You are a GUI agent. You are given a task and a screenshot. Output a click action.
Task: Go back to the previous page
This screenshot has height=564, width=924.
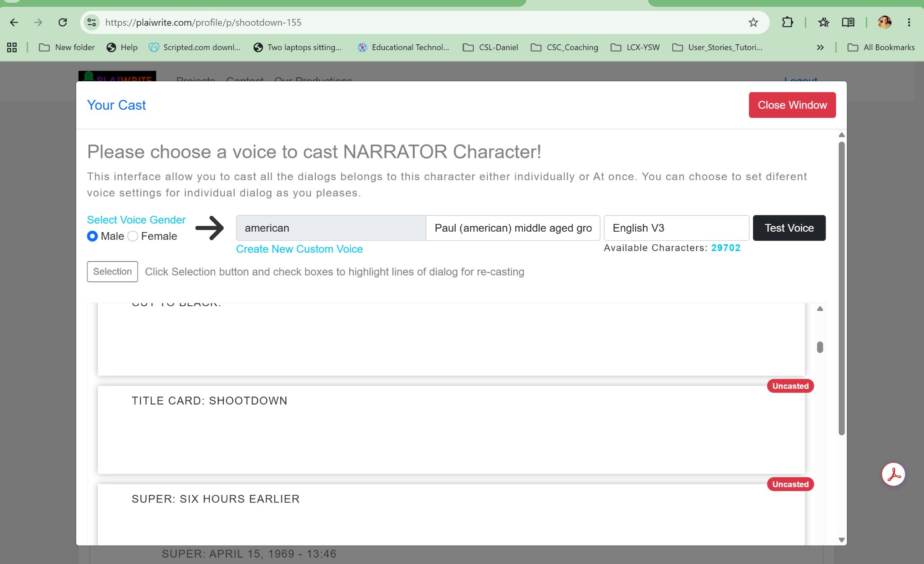click(14, 22)
